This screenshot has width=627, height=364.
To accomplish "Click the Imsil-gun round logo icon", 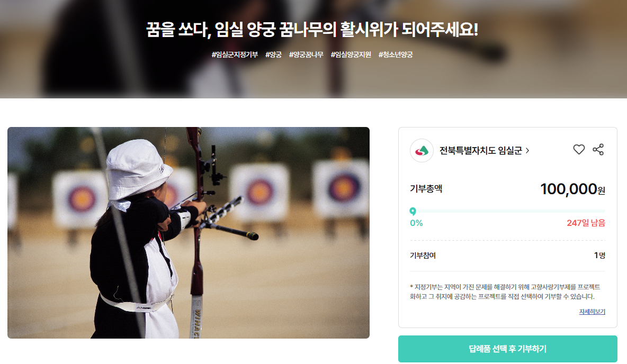I will tap(422, 151).
